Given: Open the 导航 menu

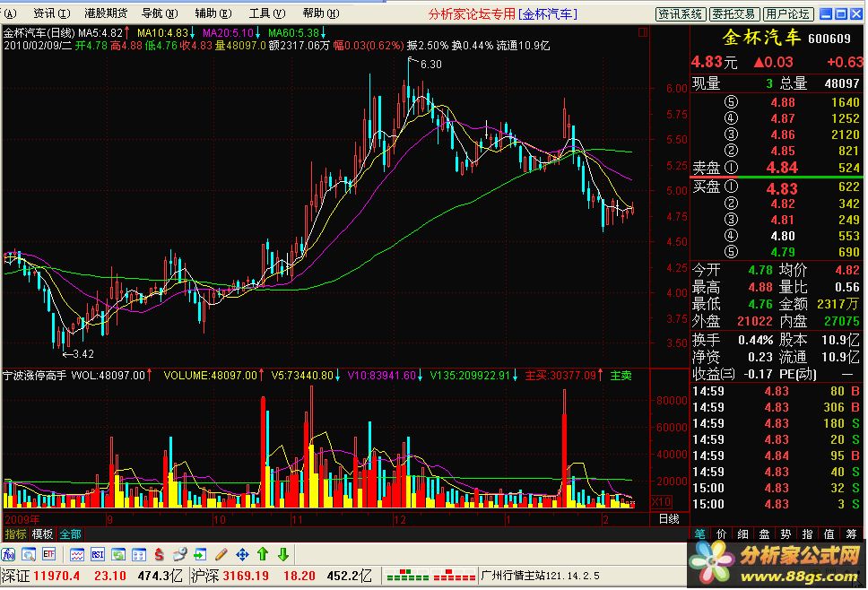Looking at the screenshot, I should tap(160, 13).
